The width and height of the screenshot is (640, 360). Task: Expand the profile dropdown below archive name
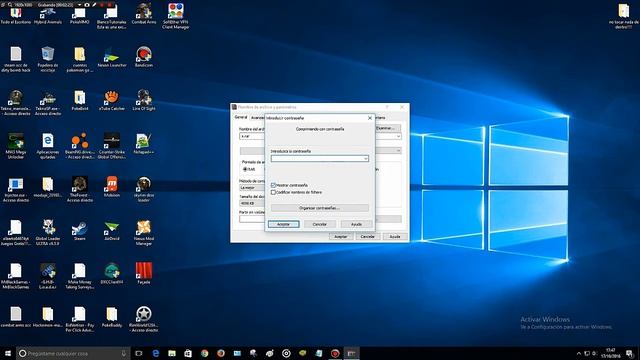tap(398, 151)
